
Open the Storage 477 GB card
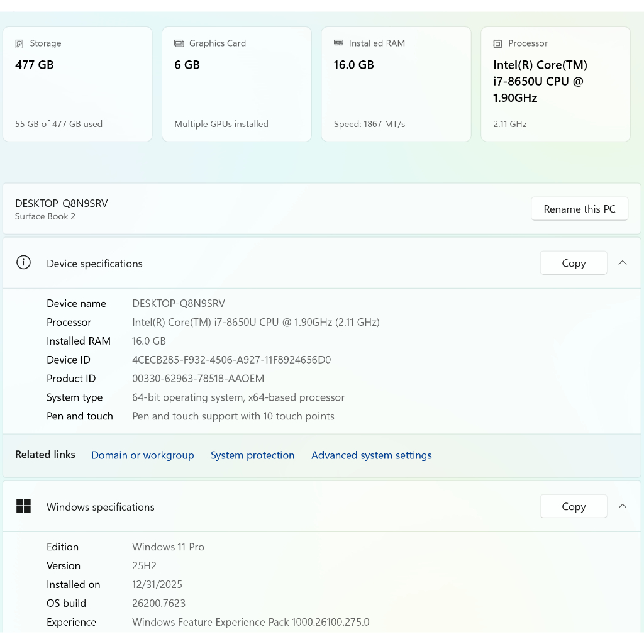77,85
